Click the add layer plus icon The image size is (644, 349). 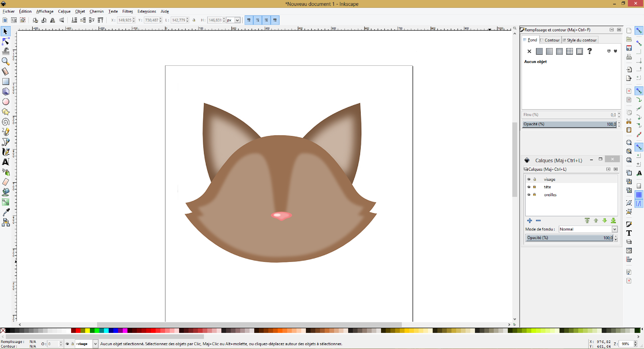tap(530, 221)
